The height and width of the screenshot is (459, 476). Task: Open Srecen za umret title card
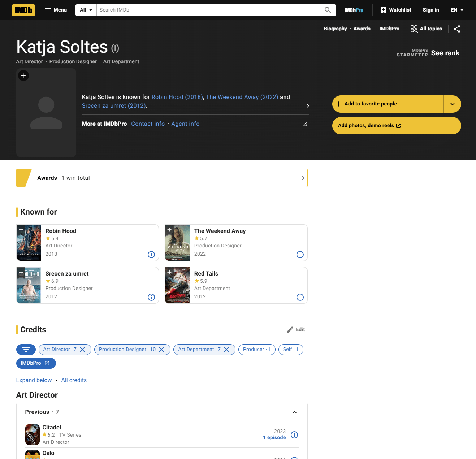tap(67, 274)
